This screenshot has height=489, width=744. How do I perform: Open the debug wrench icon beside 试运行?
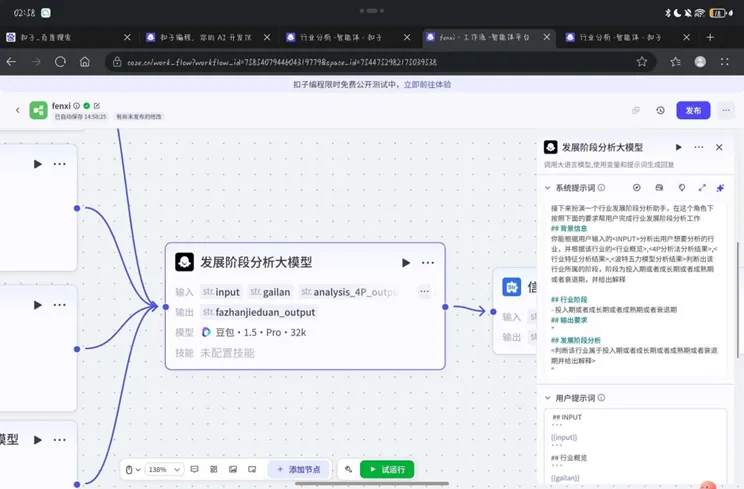(x=348, y=469)
